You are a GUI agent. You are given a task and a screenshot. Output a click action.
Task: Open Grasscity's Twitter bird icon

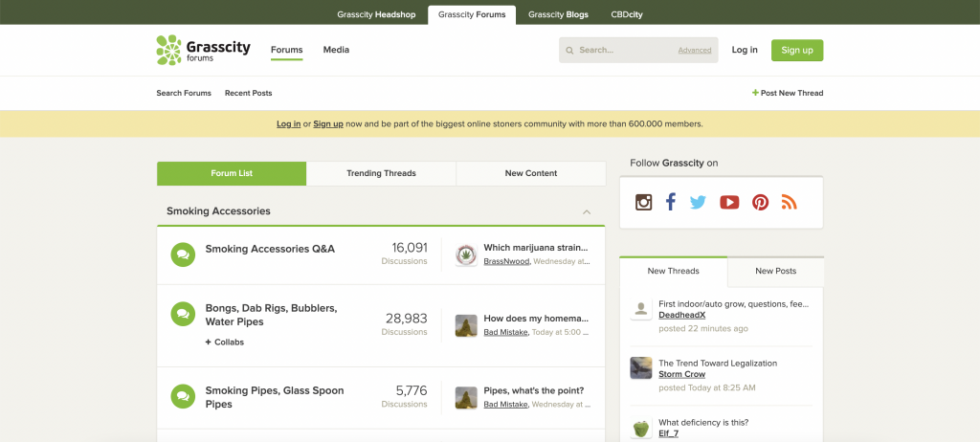pyautogui.click(x=698, y=202)
